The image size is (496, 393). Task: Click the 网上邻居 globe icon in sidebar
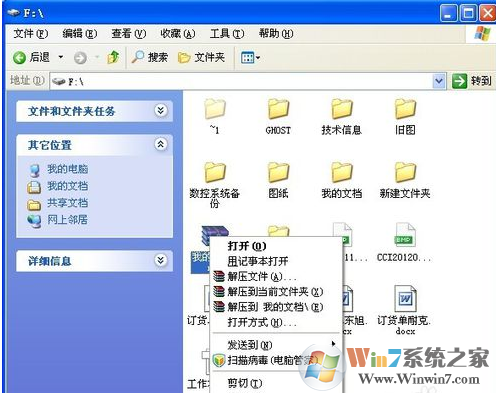click(34, 221)
